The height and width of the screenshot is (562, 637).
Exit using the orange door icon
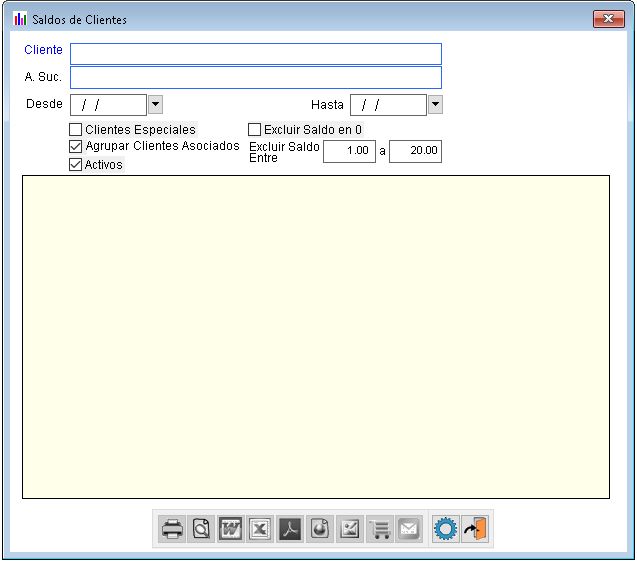[475, 529]
